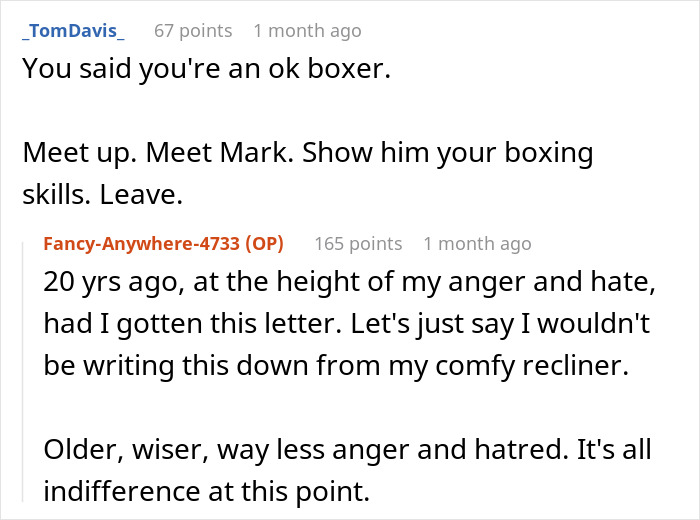Click the line beginning "20 yrs ago"

tap(348, 283)
